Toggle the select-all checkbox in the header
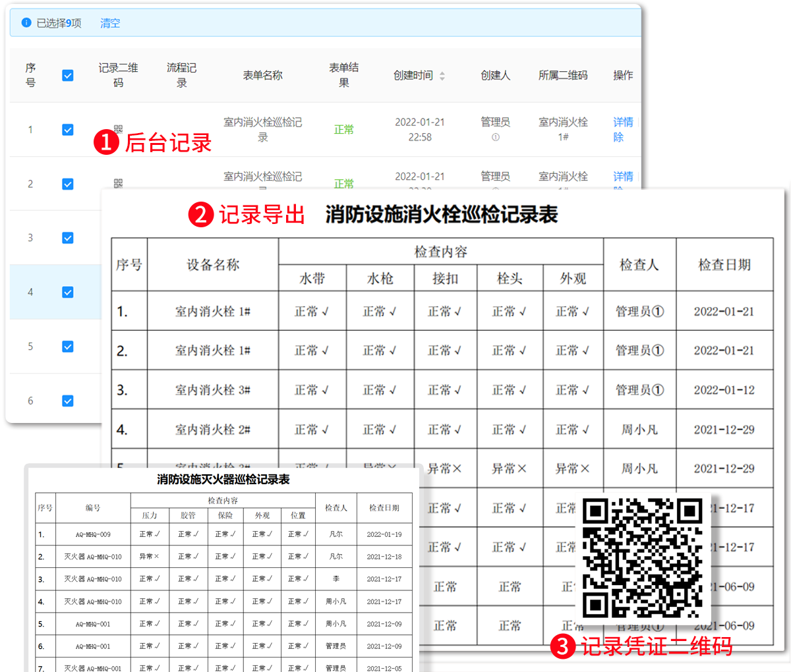Image resolution: width=791 pixels, height=672 pixels. (x=68, y=75)
